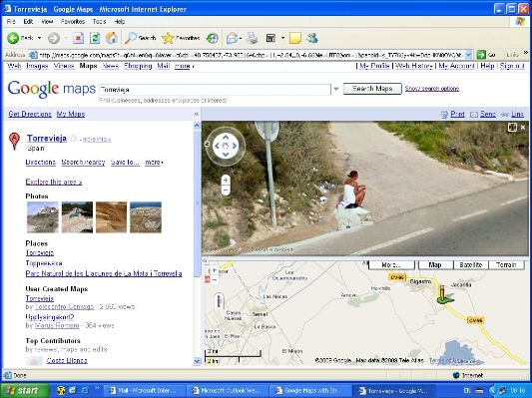Click the Search Maps button
This screenshot has height=398, width=532.
tap(372, 89)
